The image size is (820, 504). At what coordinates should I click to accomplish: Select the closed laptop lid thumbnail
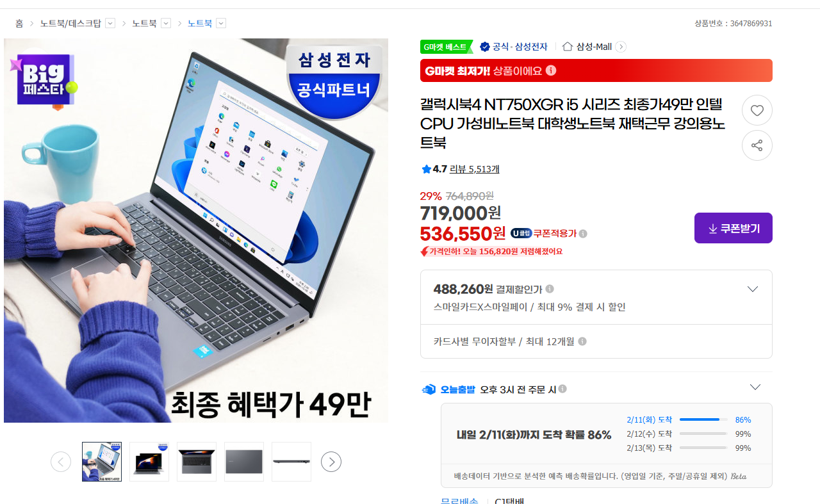(x=244, y=462)
